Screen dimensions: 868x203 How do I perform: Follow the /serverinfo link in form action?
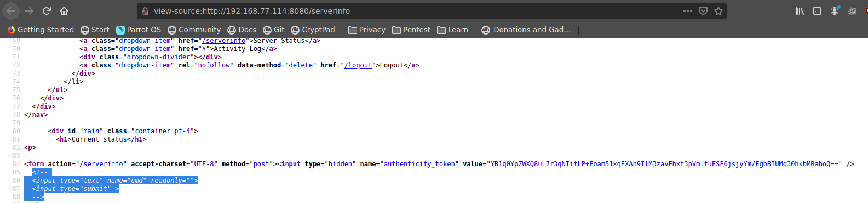(x=101, y=164)
